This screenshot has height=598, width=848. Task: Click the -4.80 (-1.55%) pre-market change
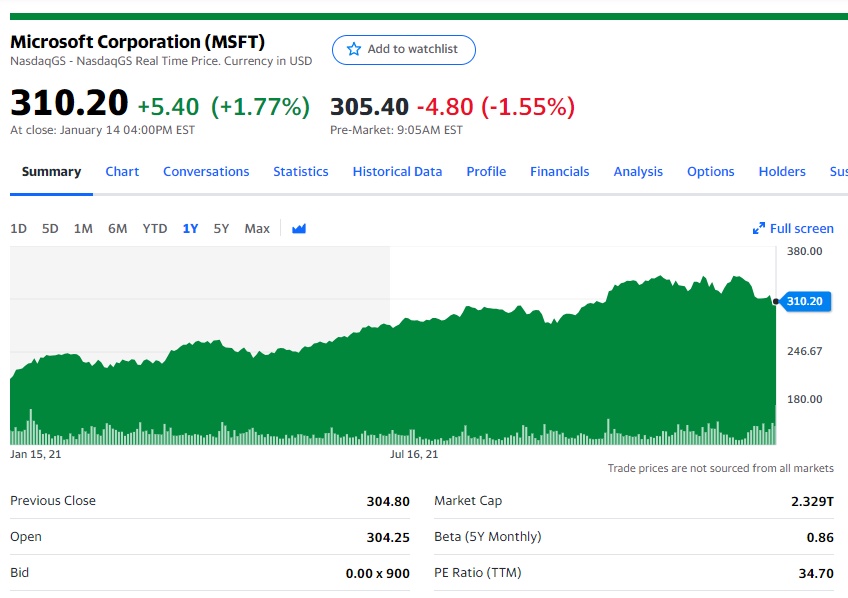[x=496, y=107]
